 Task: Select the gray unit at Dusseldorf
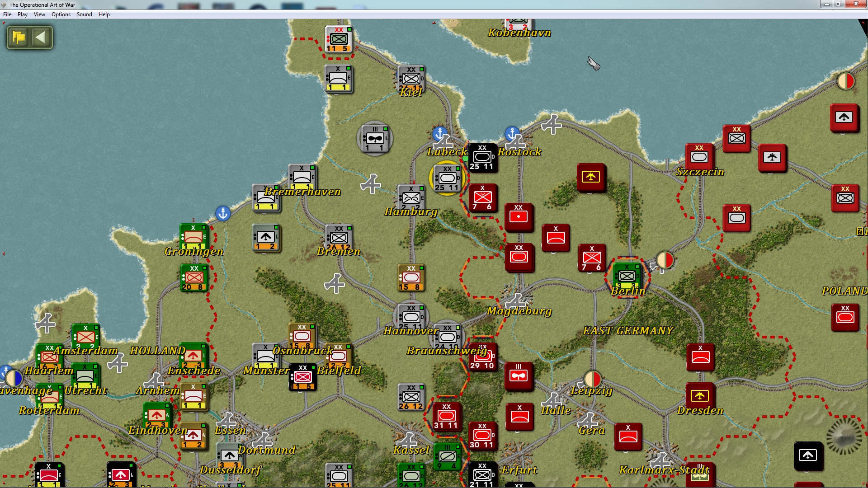(230, 456)
